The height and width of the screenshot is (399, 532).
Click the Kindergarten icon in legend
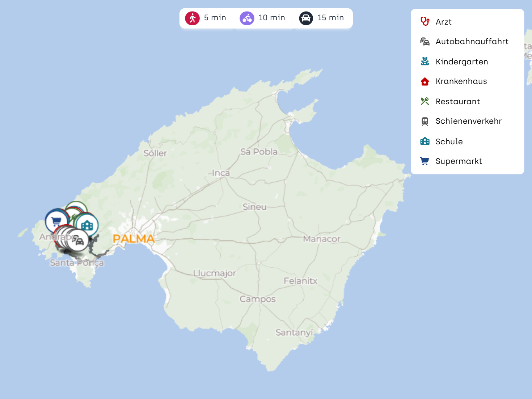425,61
